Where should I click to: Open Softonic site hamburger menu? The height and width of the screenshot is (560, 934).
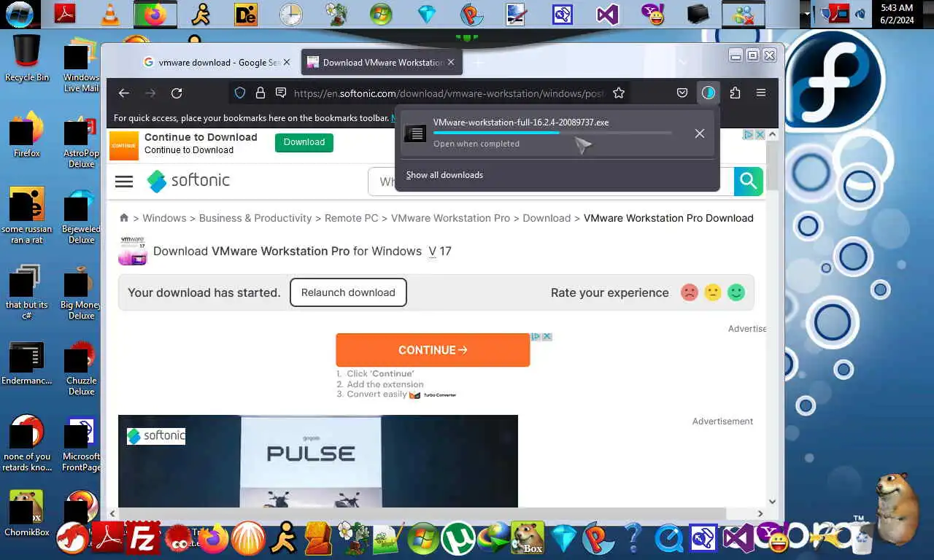pyautogui.click(x=124, y=181)
